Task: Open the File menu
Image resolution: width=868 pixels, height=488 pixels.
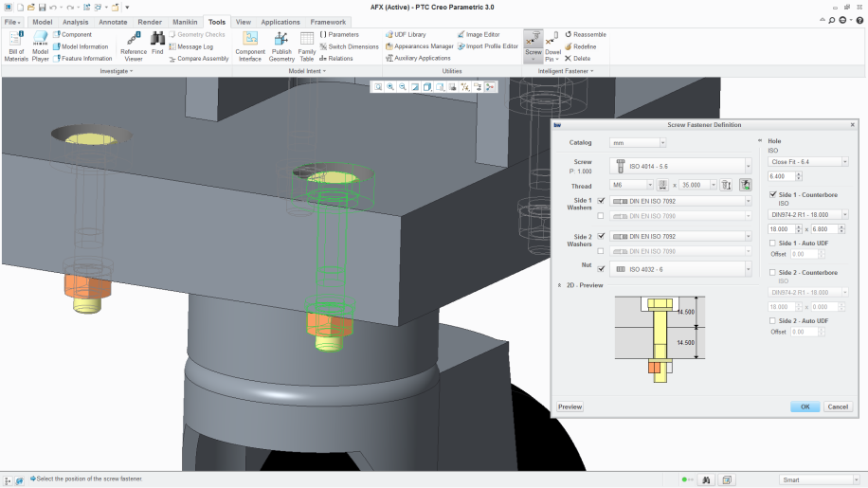Action: (12, 22)
